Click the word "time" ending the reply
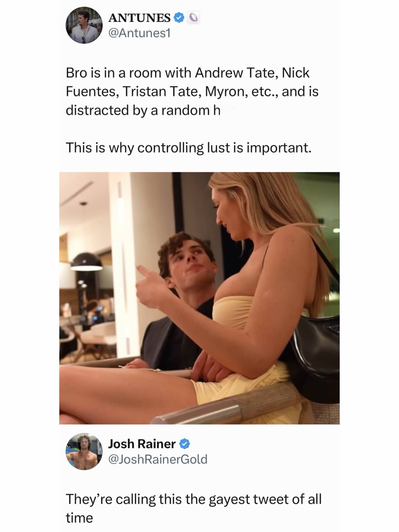Viewport: 399px width, 532px height. pyautogui.click(x=79, y=518)
